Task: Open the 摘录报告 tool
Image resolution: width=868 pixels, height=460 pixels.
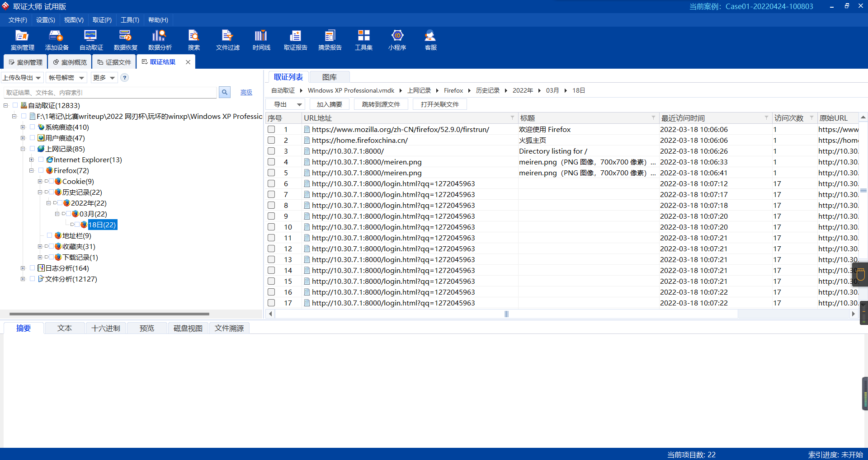Action: tap(330, 40)
